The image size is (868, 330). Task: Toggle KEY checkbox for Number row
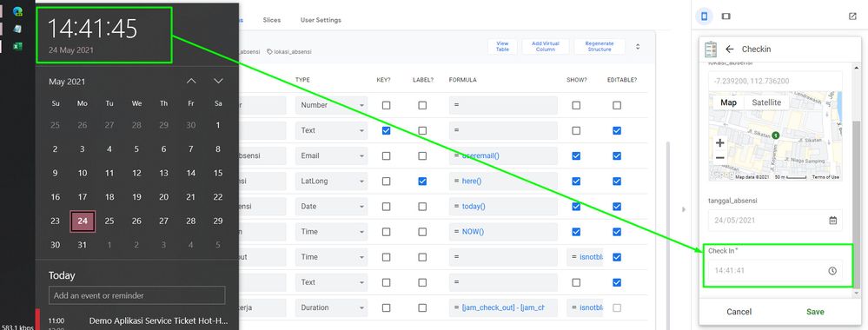[x=386, y=105]
